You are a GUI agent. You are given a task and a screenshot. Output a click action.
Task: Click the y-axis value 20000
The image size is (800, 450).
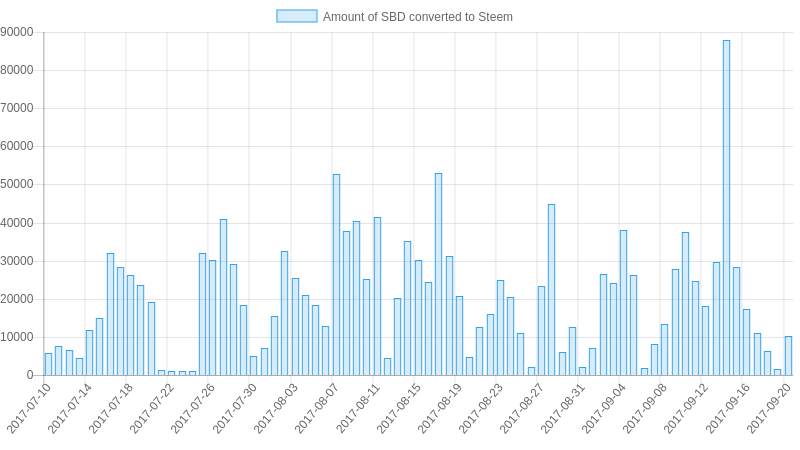pyautogui.click(x=17, y=299)
